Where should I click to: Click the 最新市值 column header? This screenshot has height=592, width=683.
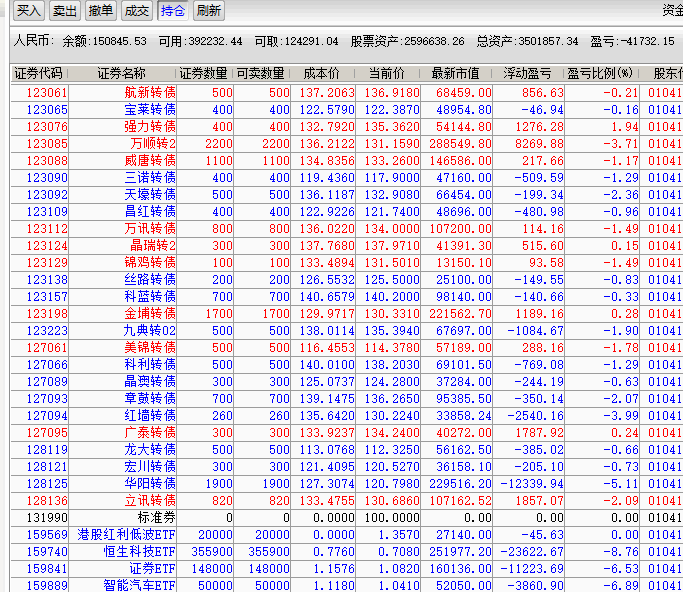click(455, 74)
